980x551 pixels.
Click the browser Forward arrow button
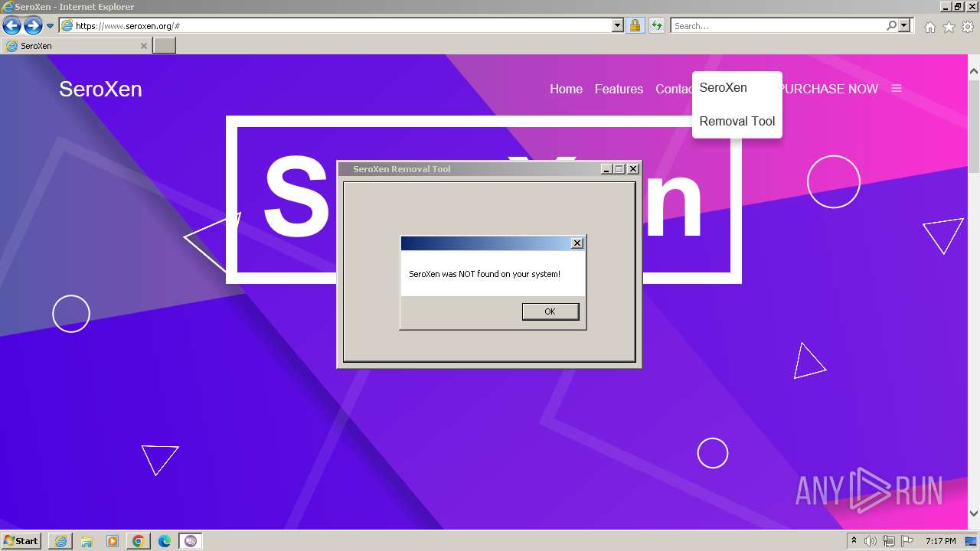tap(33, 26)
